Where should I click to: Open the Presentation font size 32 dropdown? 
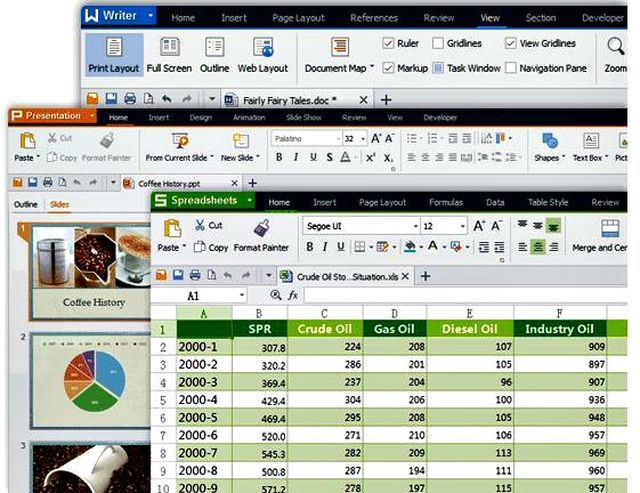tap(363, 139)
